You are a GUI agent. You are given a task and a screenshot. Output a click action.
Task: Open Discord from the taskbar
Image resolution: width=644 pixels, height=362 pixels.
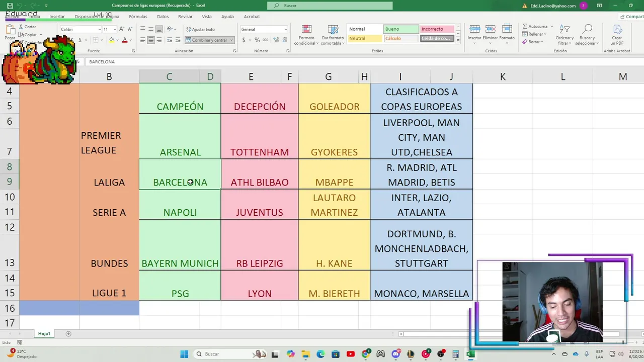[x=396, y=354]
